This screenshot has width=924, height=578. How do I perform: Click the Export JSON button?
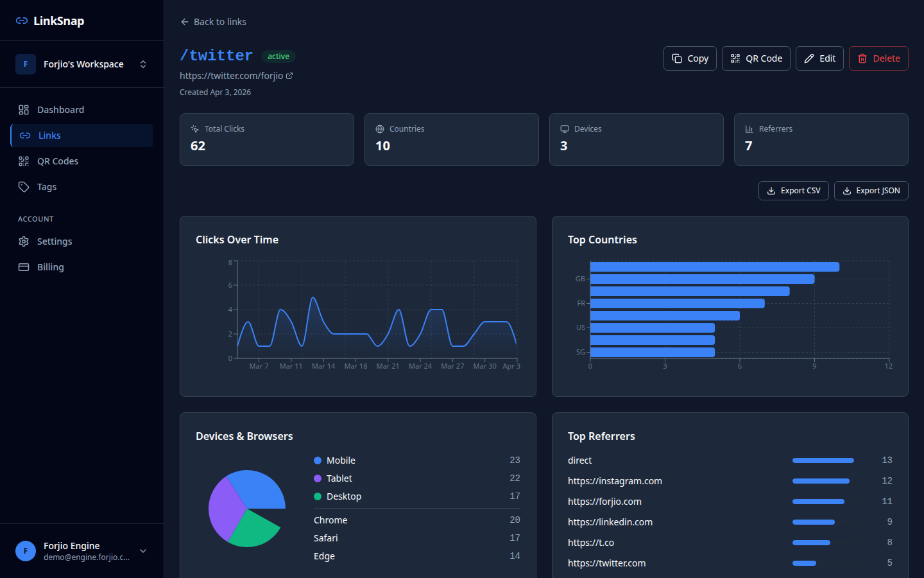tap(871, 190)
